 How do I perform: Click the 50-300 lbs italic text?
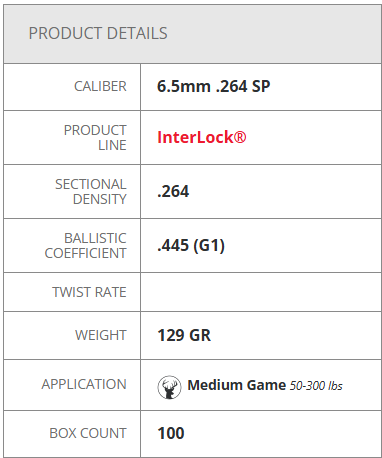(316, 386)
